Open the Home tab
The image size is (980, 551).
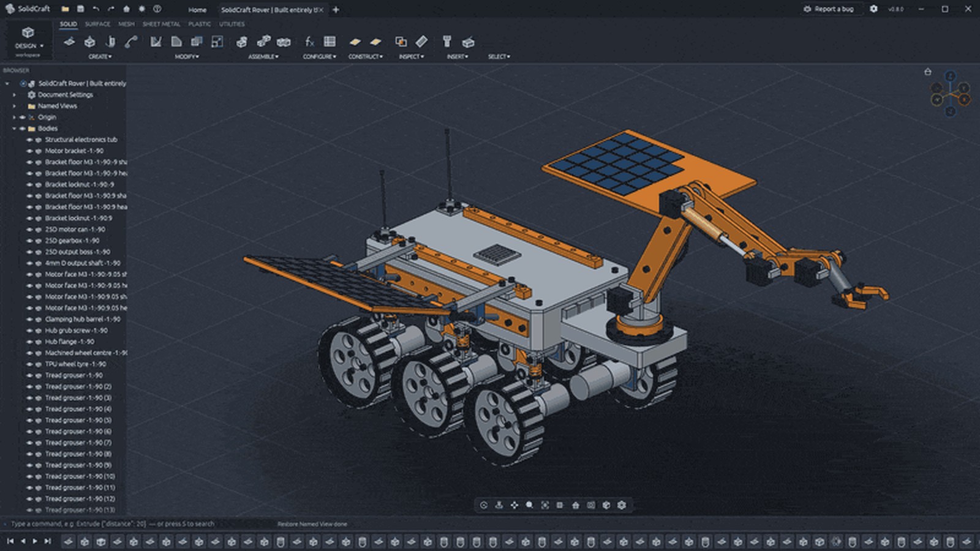pyautogui.click(x=197, y=10)
